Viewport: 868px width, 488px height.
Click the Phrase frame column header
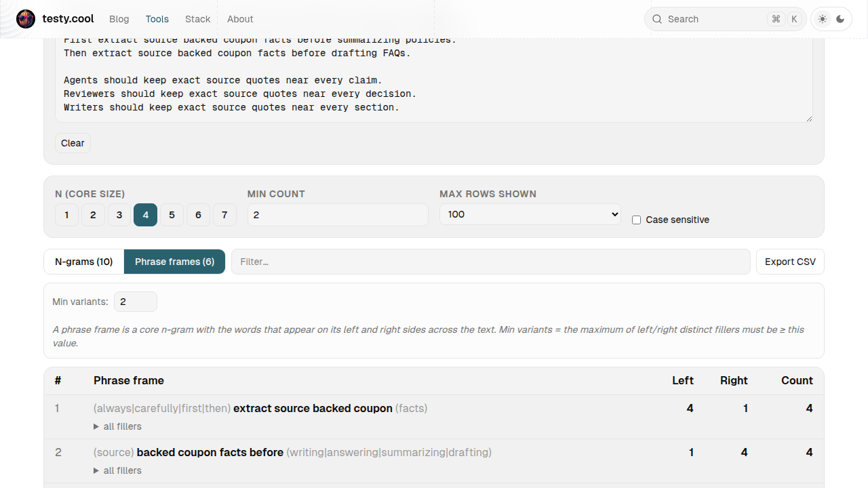pyautogui.click(x=129, y=381)
